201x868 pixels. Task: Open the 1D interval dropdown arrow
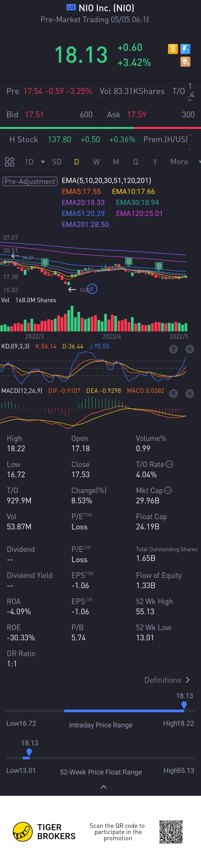tap(43, 162)
